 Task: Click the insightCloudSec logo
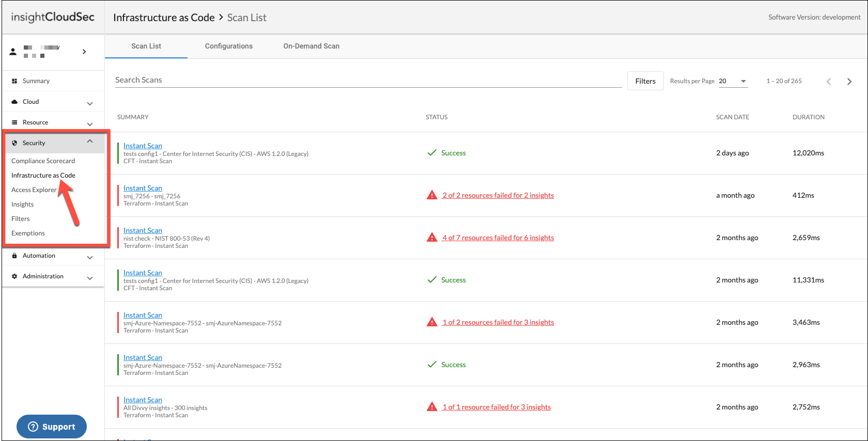coord(53,17)
